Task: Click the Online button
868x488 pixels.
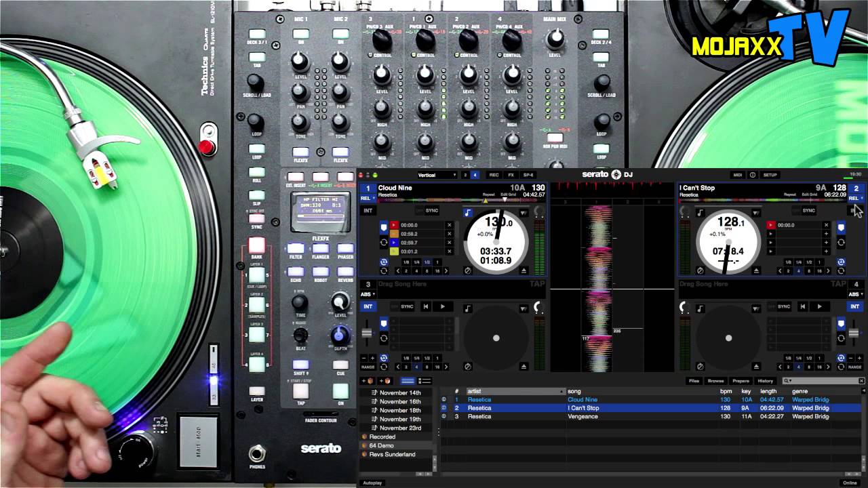Action: pos(850,483)
